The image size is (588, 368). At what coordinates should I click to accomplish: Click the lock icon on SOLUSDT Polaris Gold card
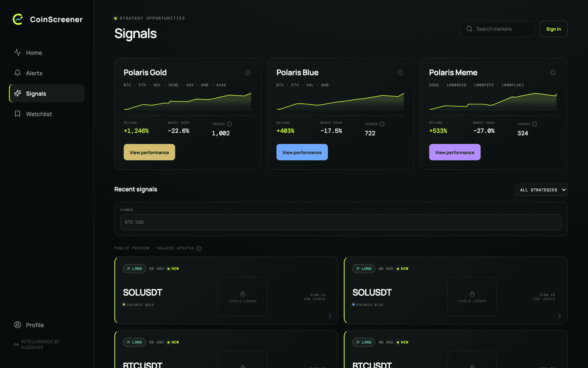(243, 294)
